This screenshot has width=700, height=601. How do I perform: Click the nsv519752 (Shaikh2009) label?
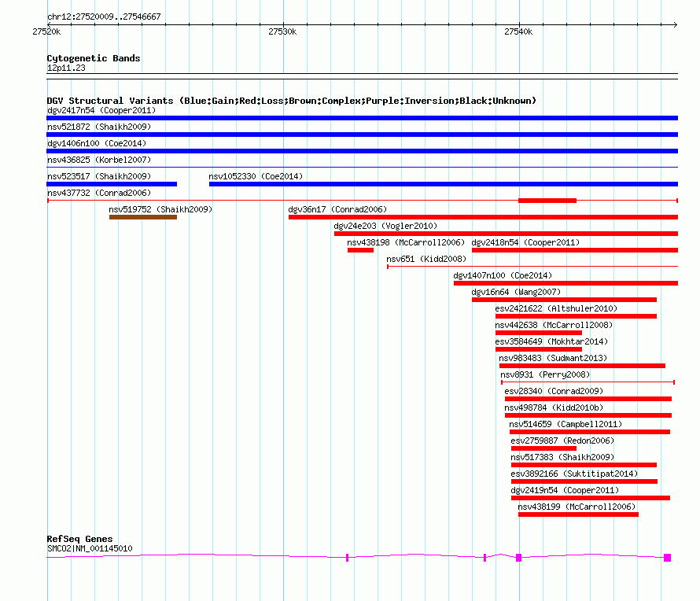(x=160, y=209)
